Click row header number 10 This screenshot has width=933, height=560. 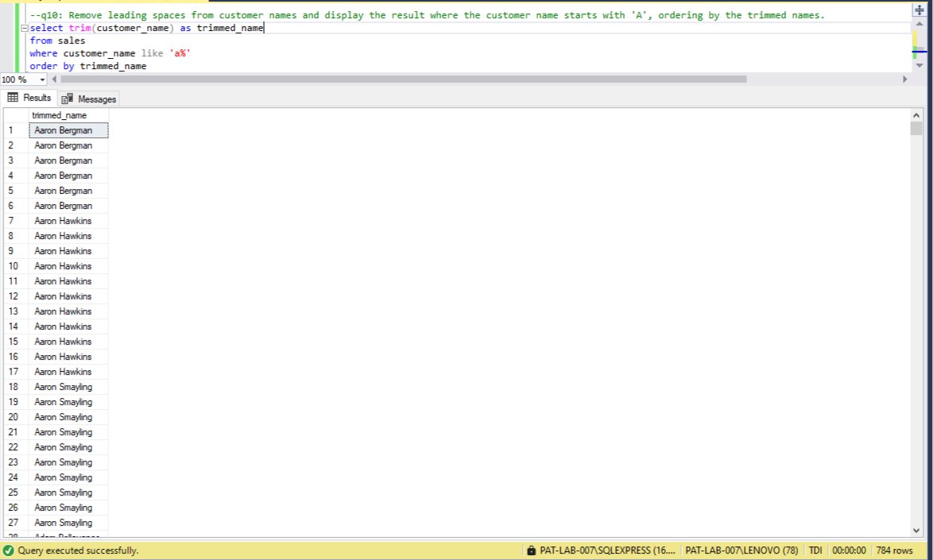click(16, 266)
